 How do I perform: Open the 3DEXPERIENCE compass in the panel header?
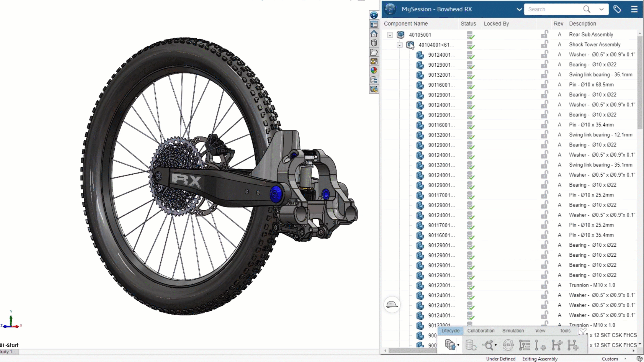click(x=390, y=9)
